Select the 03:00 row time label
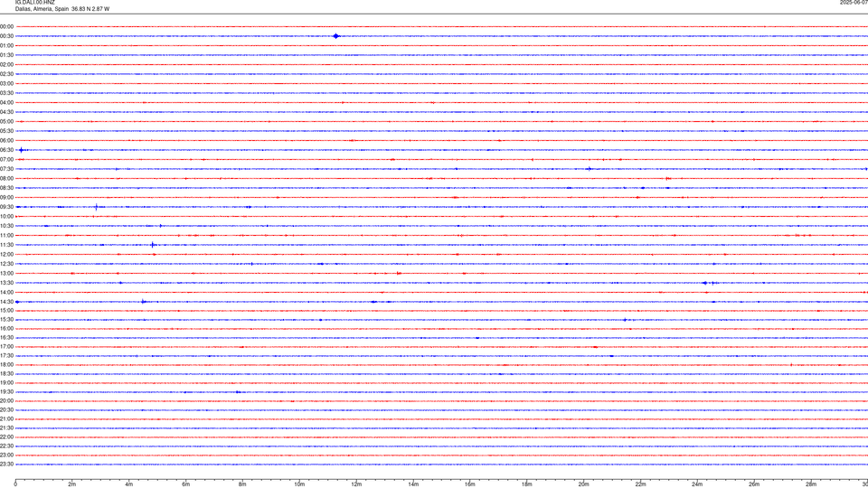 [x=6, y=83]
